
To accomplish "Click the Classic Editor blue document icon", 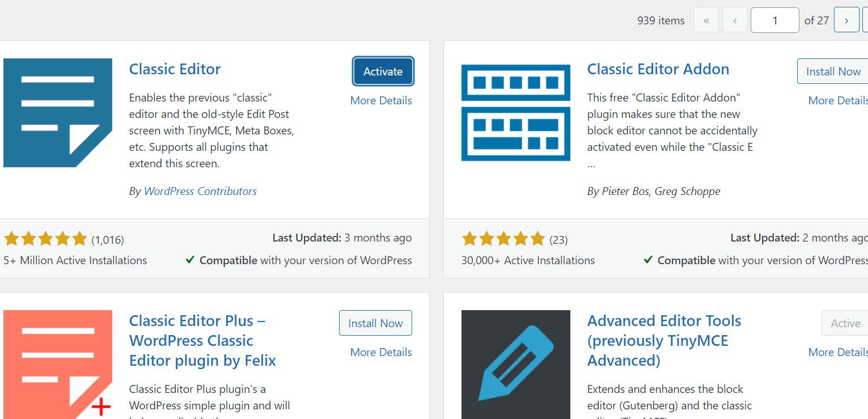I will pyautogui.click(x=58, y=112).
